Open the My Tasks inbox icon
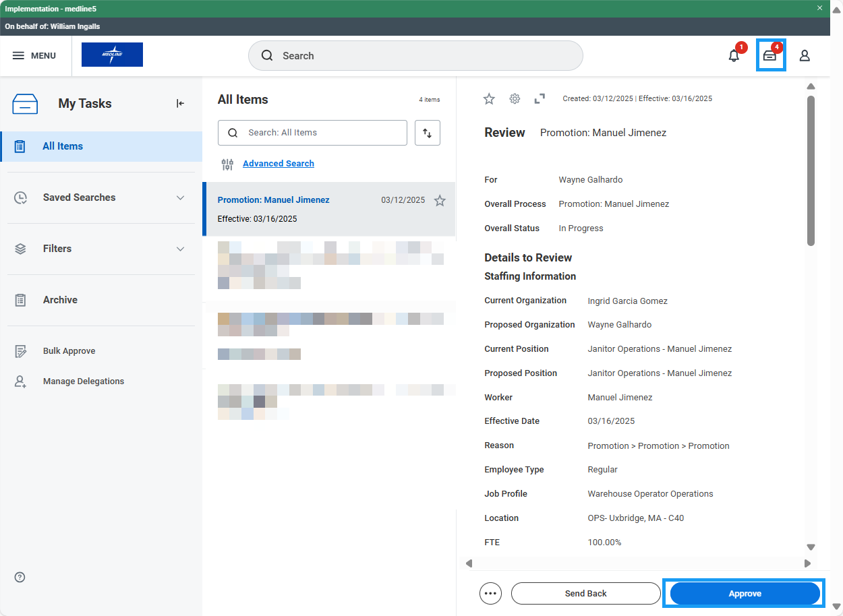The height and width of the screenshot is (616, 843). point(771,55)
